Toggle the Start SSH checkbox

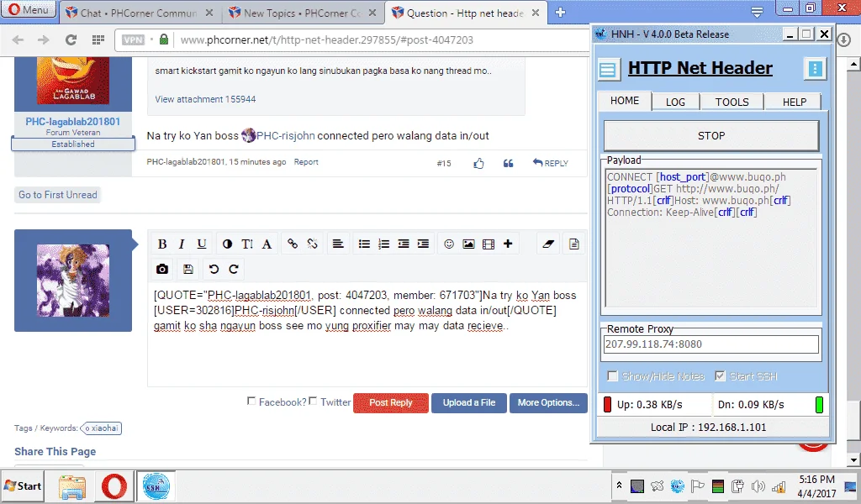(x=720, y=376)
